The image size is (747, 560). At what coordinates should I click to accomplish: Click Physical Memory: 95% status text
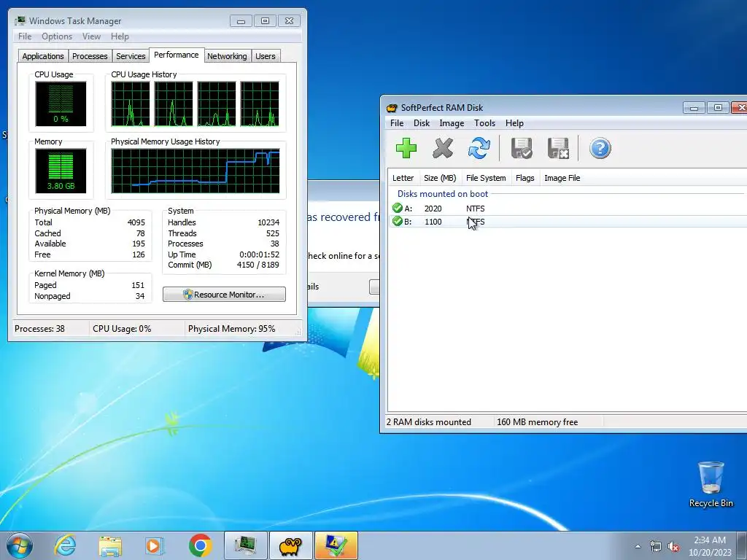[x=231, y=329]
